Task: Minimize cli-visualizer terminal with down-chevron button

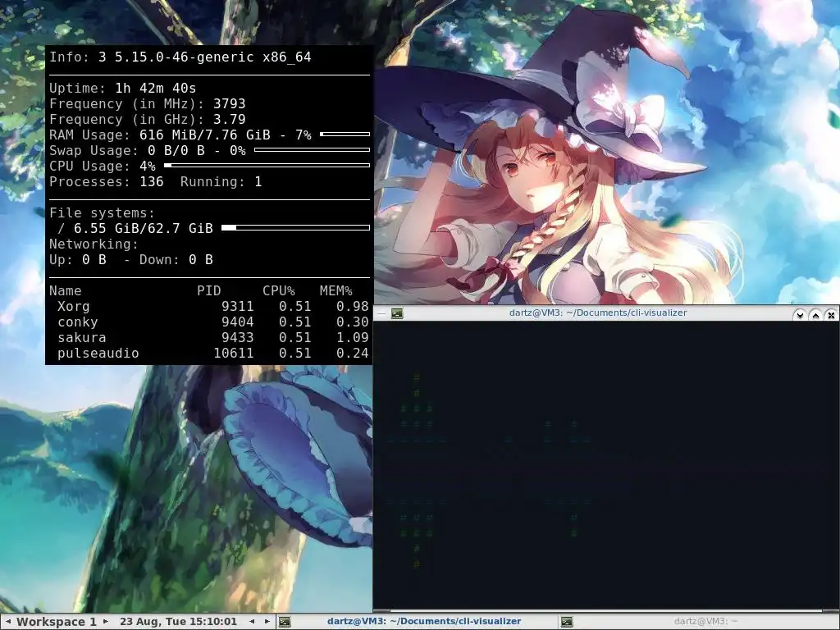Action: [800, 315]
